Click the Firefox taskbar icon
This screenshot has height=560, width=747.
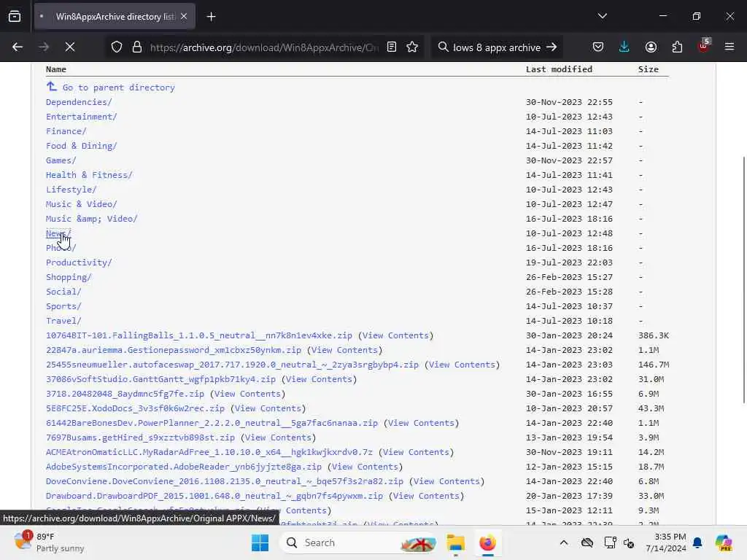coord(487,542)
